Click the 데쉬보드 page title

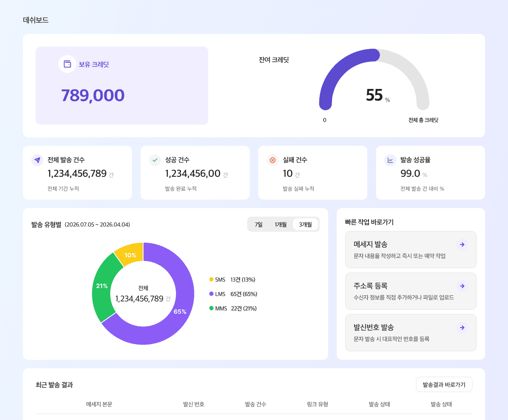point(36,20)
